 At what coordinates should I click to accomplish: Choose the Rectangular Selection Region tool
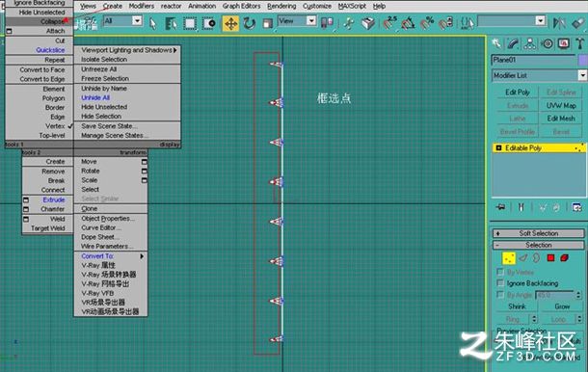coord(190,24)
